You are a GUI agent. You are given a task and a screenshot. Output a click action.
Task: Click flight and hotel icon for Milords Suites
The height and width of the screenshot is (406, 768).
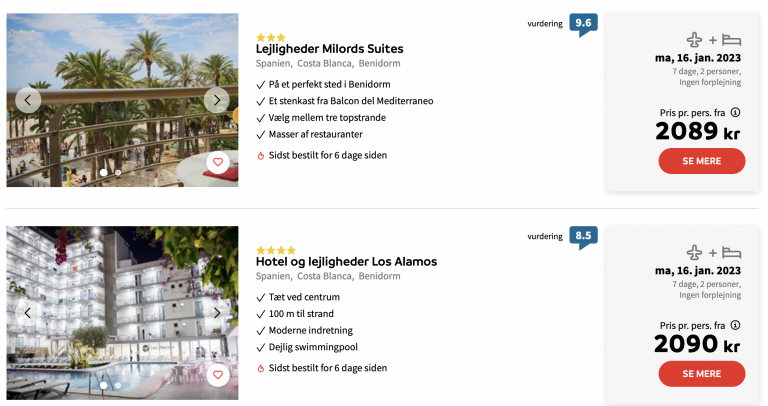coord(714,40)
